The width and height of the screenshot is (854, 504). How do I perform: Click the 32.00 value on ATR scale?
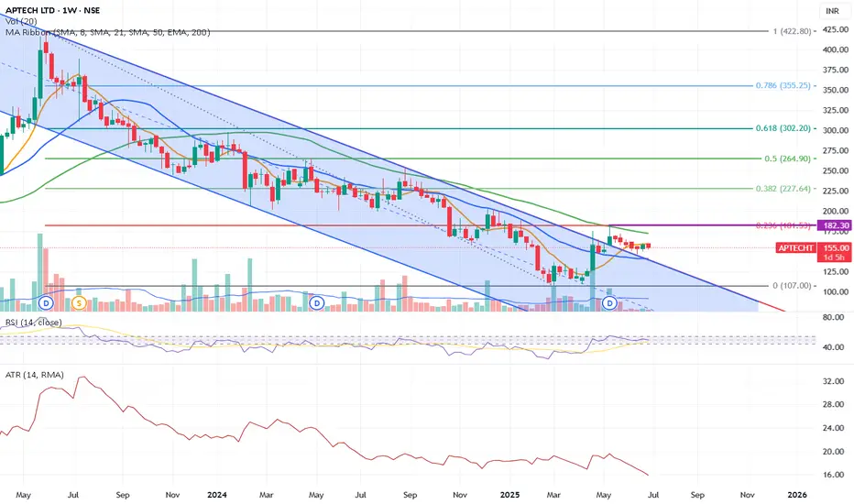coord(833,381)
